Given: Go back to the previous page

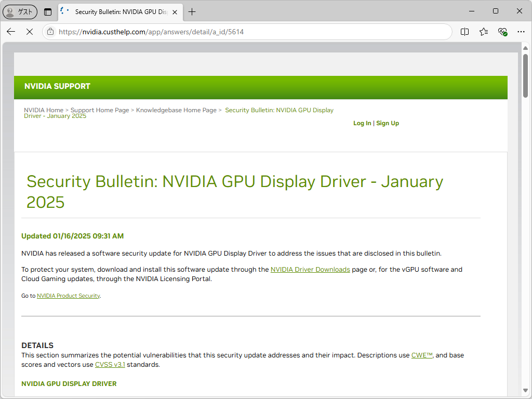Looking at the screenshot, I should click(x=11, y=32).
